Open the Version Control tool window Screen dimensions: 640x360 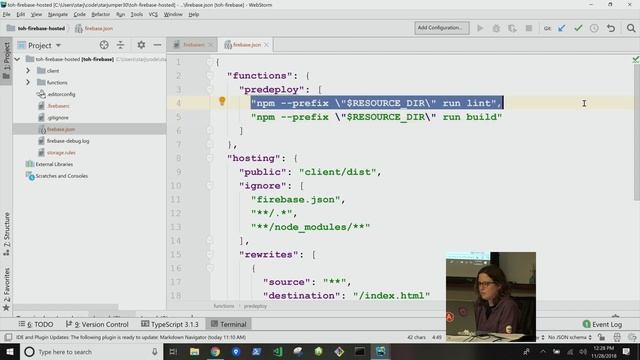point(97,324)
